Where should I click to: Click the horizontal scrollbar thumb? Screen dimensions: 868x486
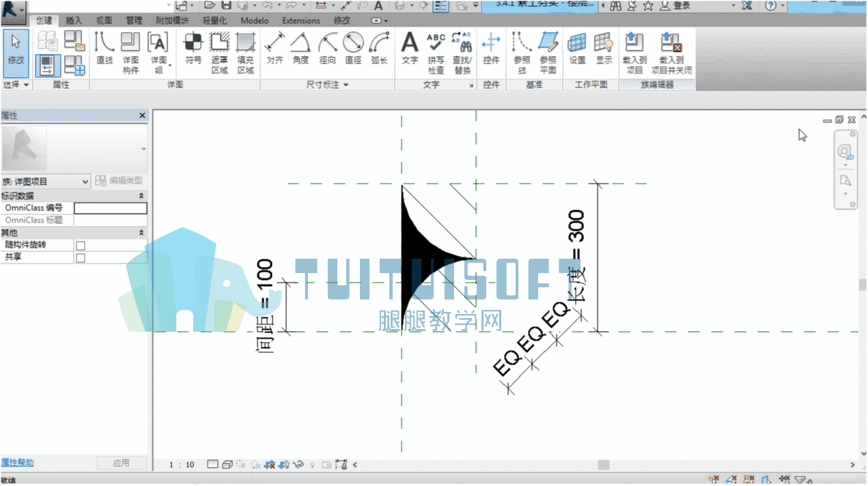coord(604,465)
